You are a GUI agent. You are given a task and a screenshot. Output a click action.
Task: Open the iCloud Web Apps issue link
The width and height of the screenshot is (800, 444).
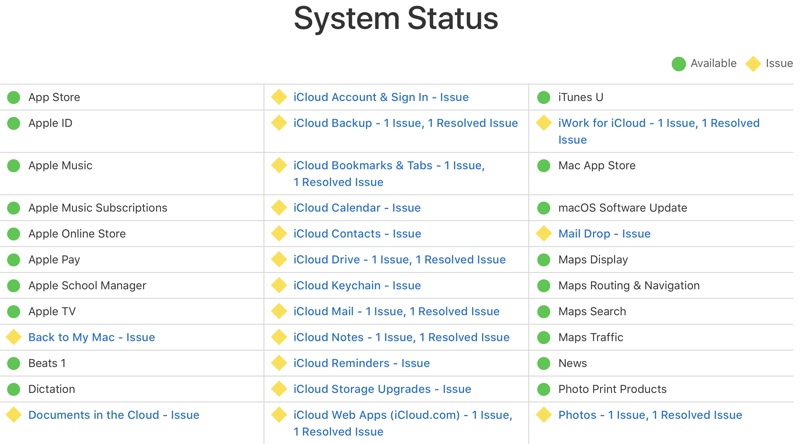point(402,415)
